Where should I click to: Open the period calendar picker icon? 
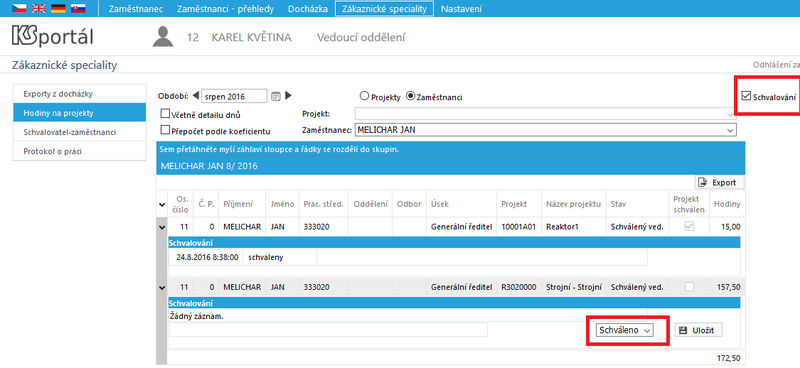pos(276,95)
